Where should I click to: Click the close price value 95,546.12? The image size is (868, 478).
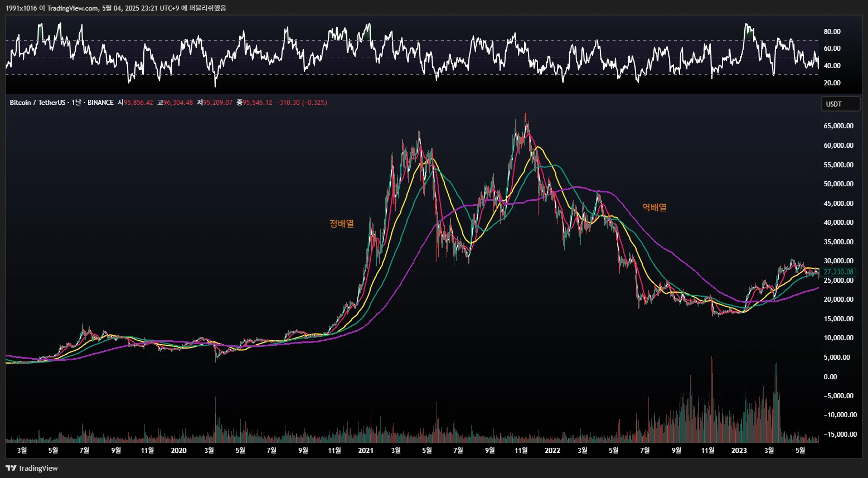pos(258,103)
